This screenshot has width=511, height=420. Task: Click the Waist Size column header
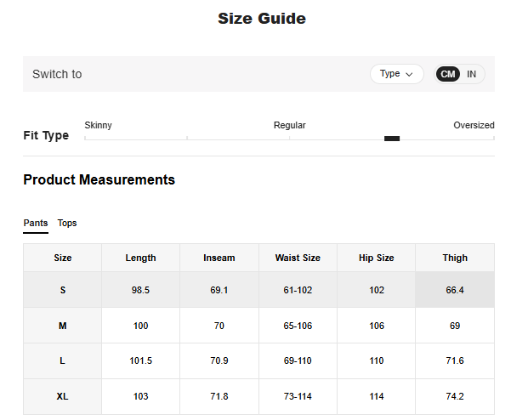pyautogui.click(x=298, y=258)
